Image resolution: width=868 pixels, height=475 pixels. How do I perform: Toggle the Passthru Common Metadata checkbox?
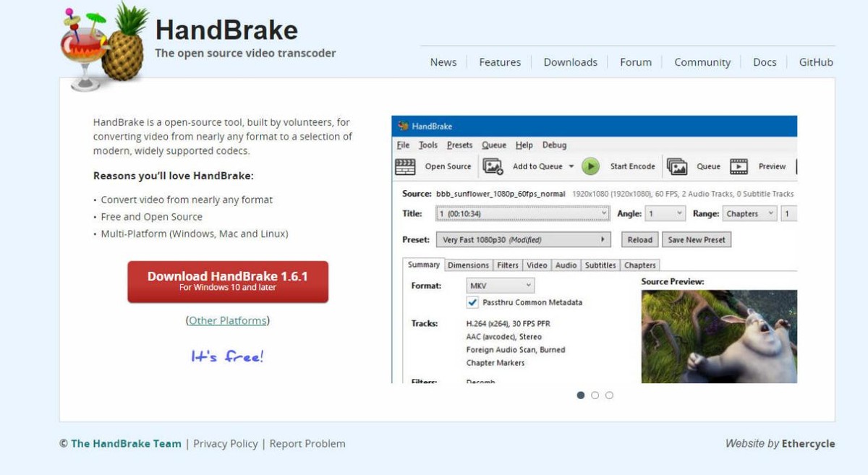[473, 302]
